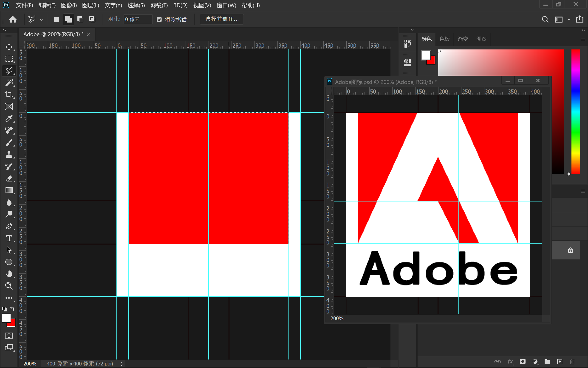Select the Frame tool
Screen dimensions: 588x368
click(9, 106)
